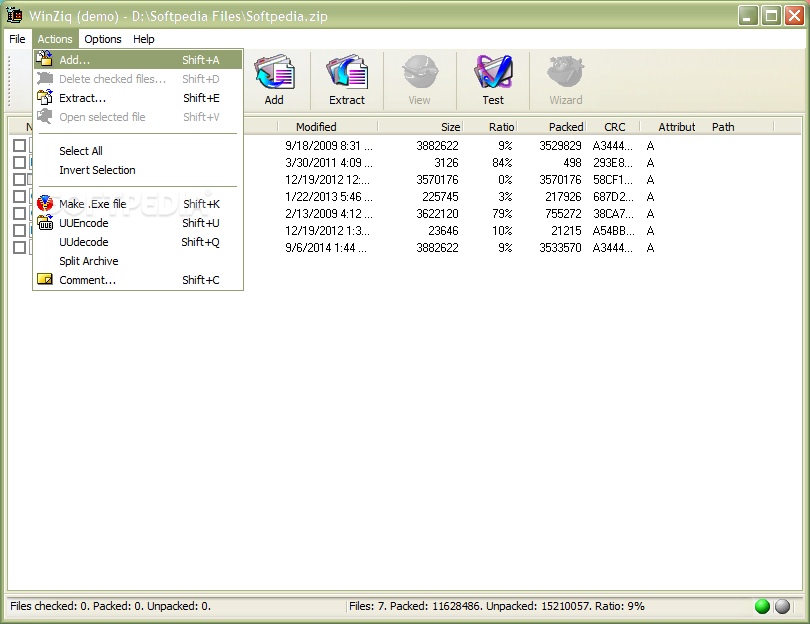The height and width of the screenshot is (624, 810).
Task: Click CRC value 38CA7...
Action: (x=612, y=214)
